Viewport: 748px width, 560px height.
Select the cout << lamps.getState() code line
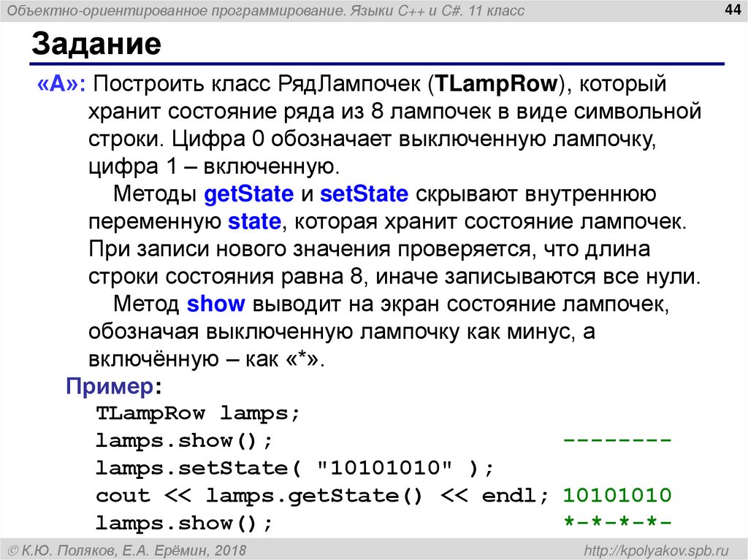tap(322, 496)
